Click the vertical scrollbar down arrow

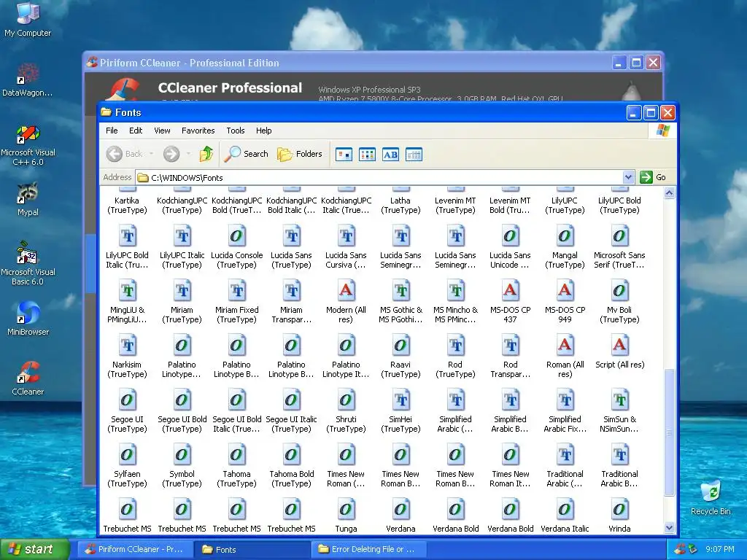[x=670, y=528]
